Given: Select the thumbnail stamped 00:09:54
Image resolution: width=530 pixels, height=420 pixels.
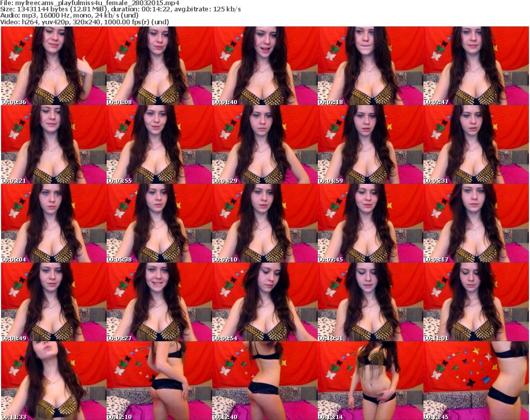Looking at the screenshot, I should point(264,302).
